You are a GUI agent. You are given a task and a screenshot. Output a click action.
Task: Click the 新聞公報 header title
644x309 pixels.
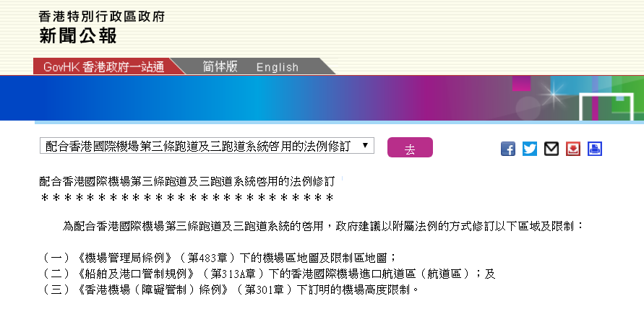(78, 35)
